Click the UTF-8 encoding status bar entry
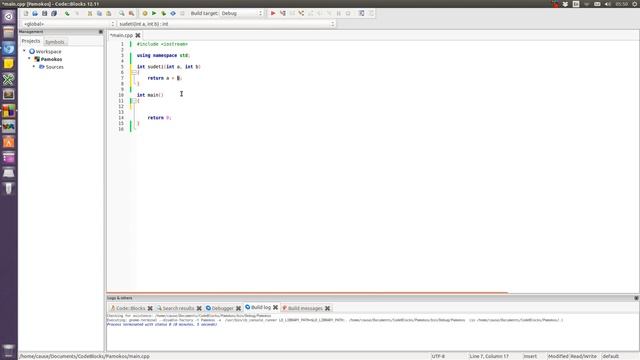The image size is (640, 360). click(x=438, y=356)
